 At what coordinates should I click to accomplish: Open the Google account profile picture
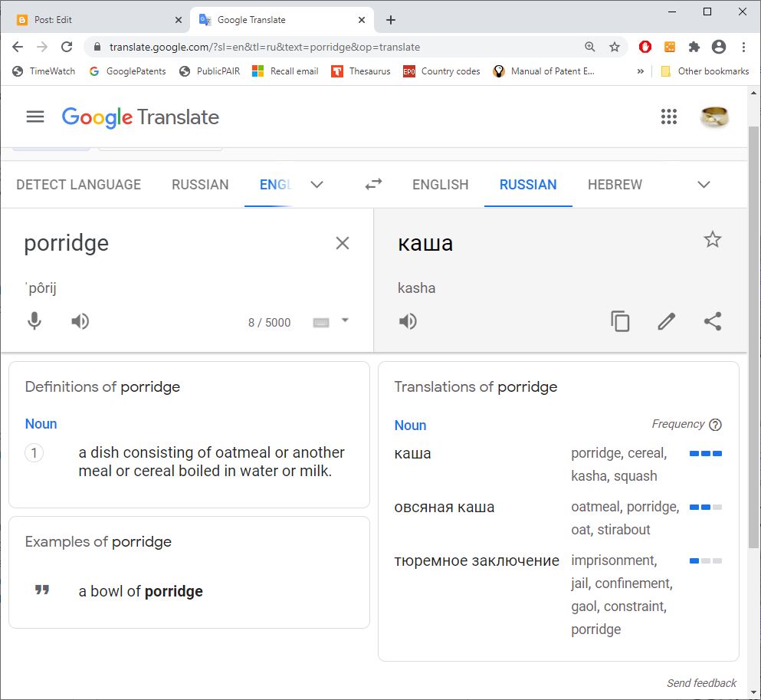point(714,117)
